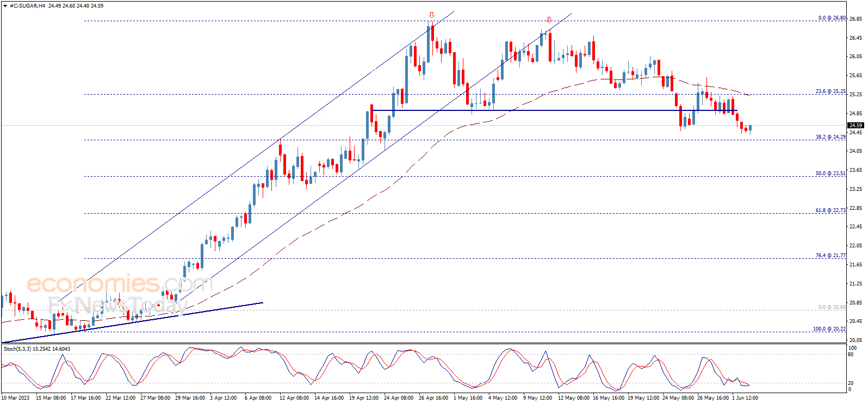
Task: Click 23.65 on the price axis
Action: pyautogui.click(x=855, y=170)
